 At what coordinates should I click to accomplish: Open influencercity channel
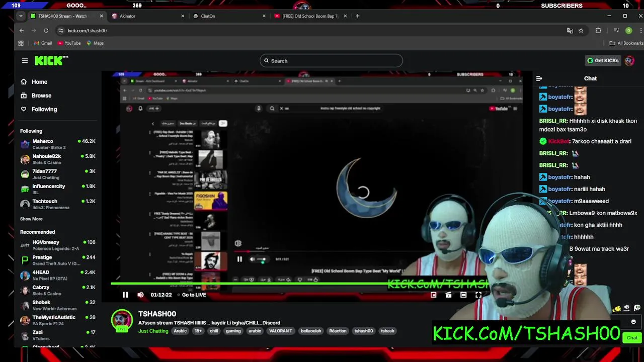point(58,189)
